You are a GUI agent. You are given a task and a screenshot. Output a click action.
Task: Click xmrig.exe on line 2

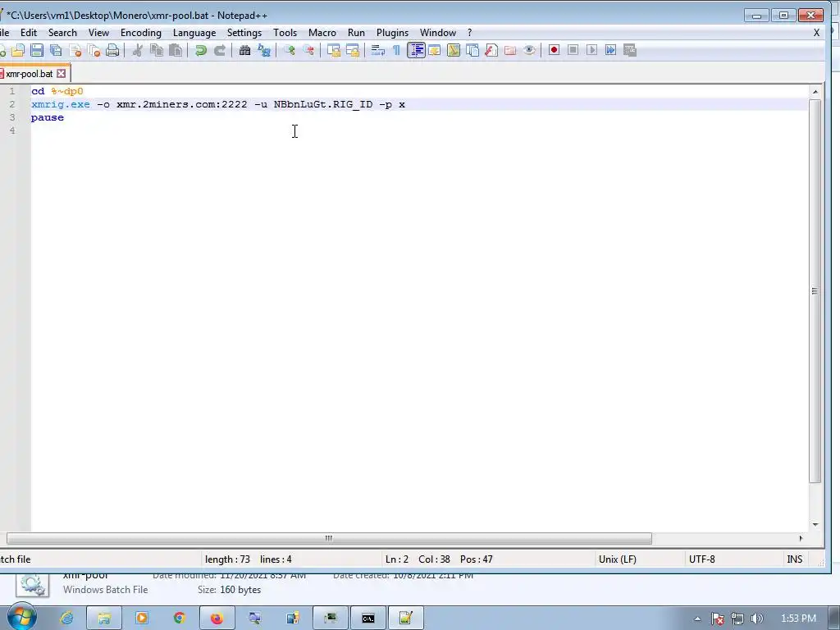pos(61,104)
